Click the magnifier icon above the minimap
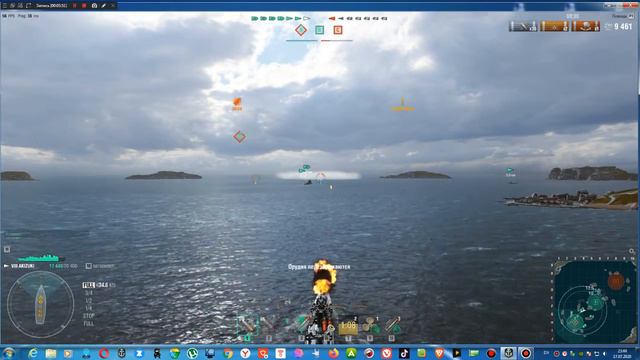Screen dimensions: 640x360 (632, 251)
